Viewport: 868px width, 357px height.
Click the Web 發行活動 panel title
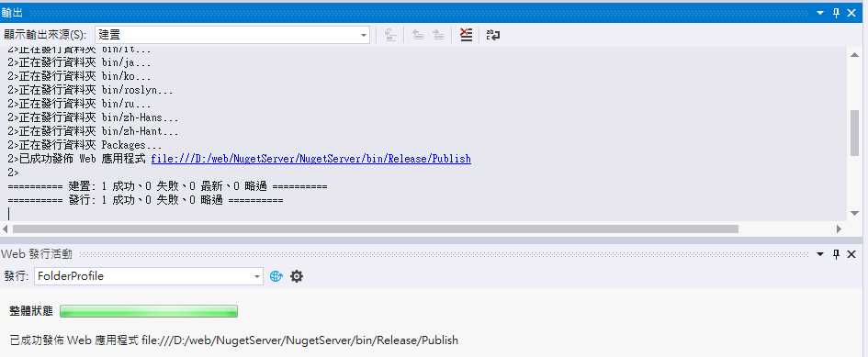pyautogui.click(x=37, y=254)
